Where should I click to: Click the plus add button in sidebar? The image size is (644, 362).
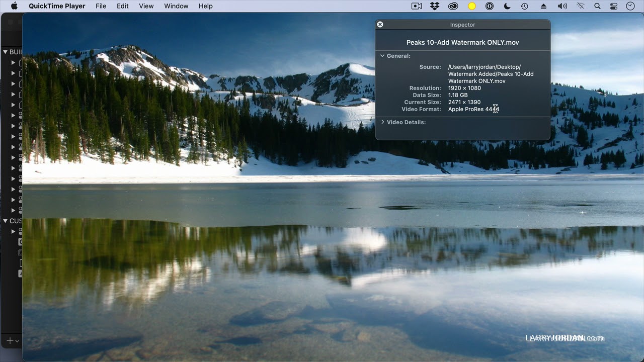(x=10, y=341)
